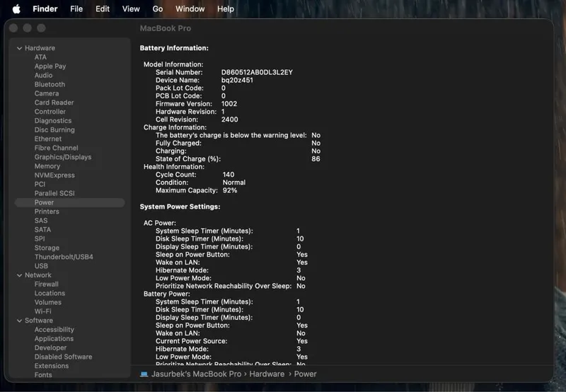Select Memory in the sidebar

(x=47, y=166)
